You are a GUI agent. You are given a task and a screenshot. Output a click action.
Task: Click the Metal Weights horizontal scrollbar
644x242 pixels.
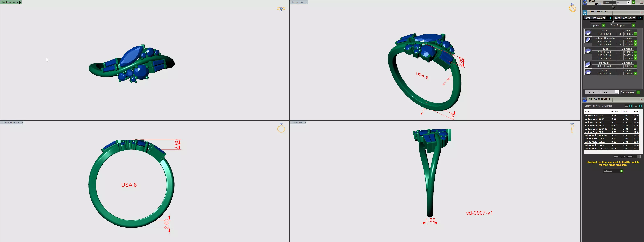pos(610,152)
